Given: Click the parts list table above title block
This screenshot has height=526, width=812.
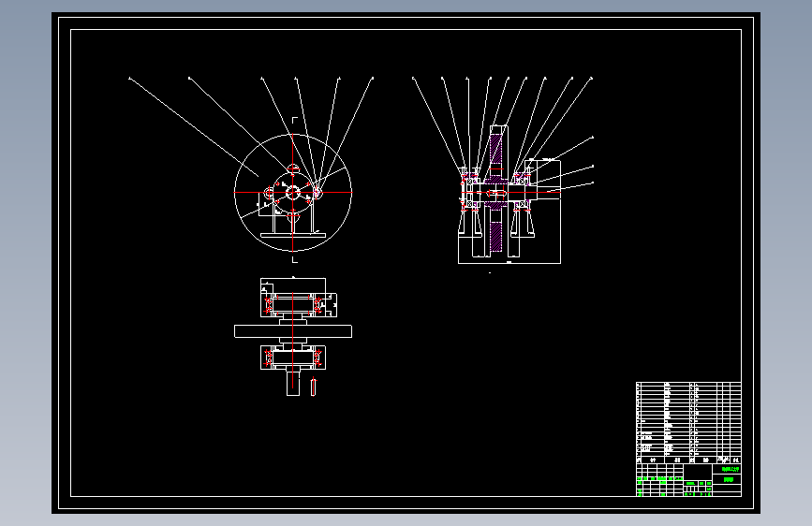Looking at the screenshot, I should click(688, 422).
